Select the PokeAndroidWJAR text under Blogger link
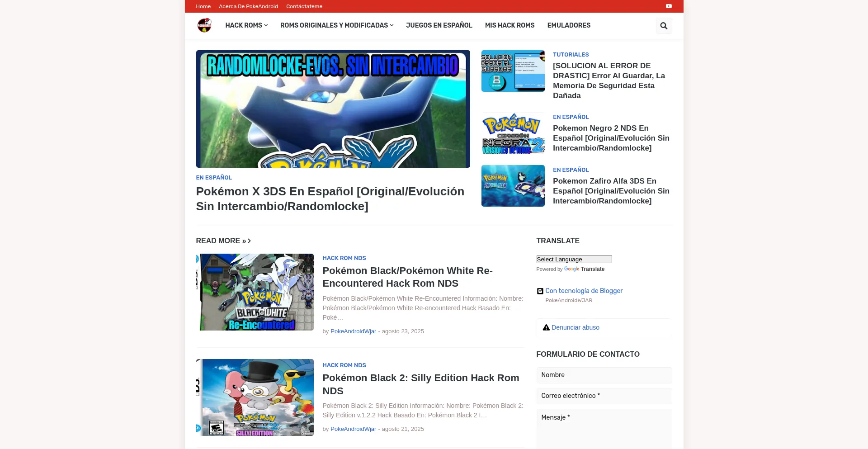 [x=568, y=300]
